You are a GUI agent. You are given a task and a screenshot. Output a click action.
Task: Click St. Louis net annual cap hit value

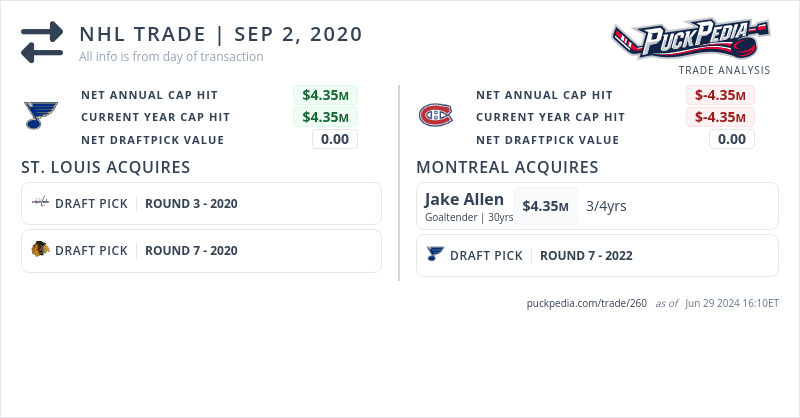click(x=325, y=95)
